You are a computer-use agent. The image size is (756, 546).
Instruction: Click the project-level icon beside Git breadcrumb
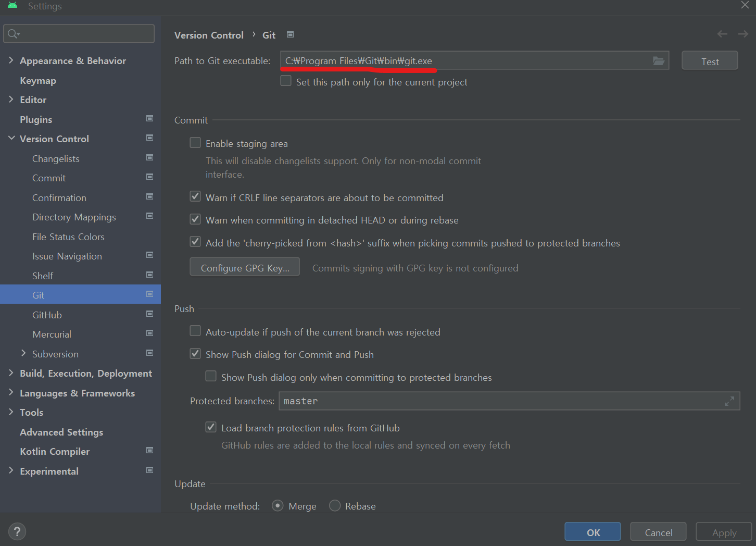point(291,34)
